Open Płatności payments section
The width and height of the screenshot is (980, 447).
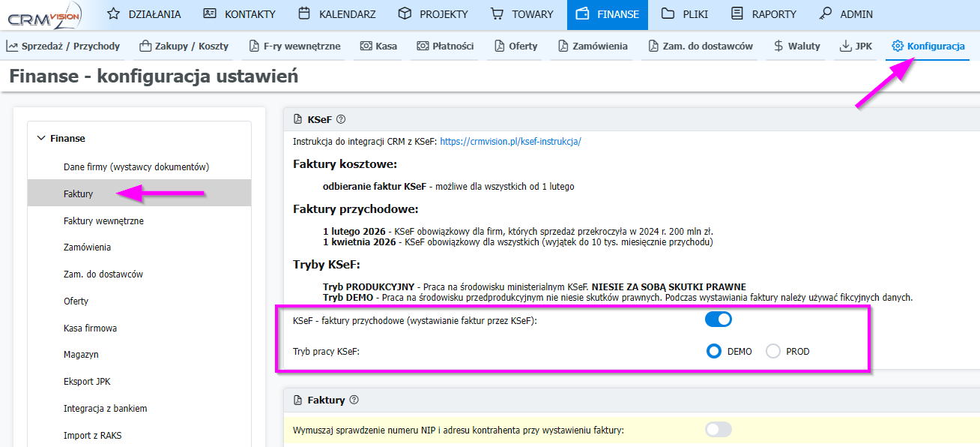click(445, 46)
